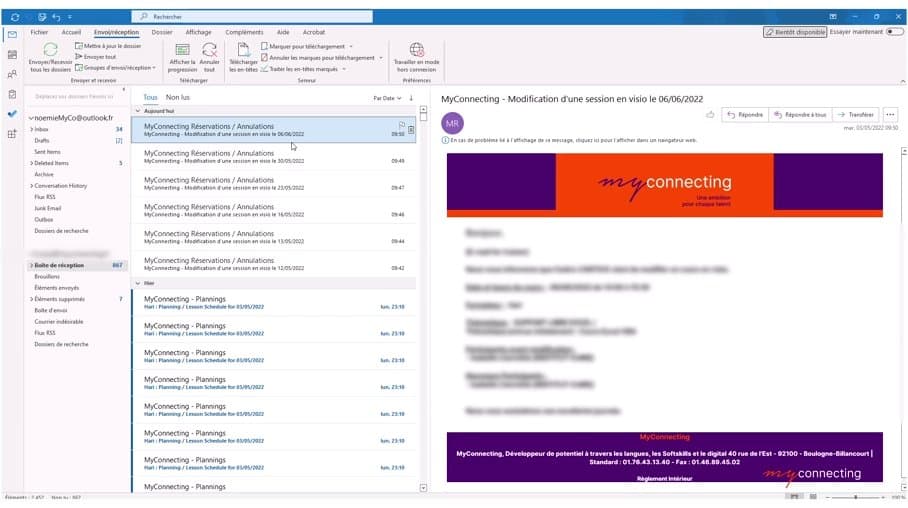Click the Transférer button

[855, 115]
